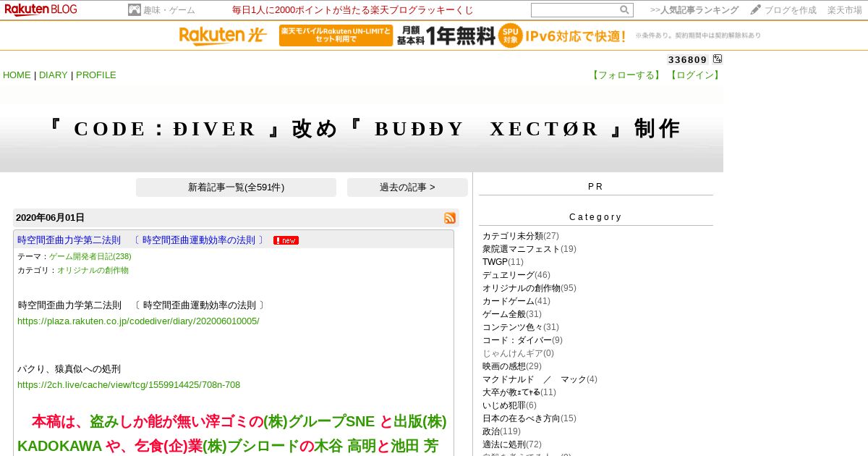The image size is (868, 456).
Task: Click the Rakuten BLOG logo
Action: tap(41, 9)
